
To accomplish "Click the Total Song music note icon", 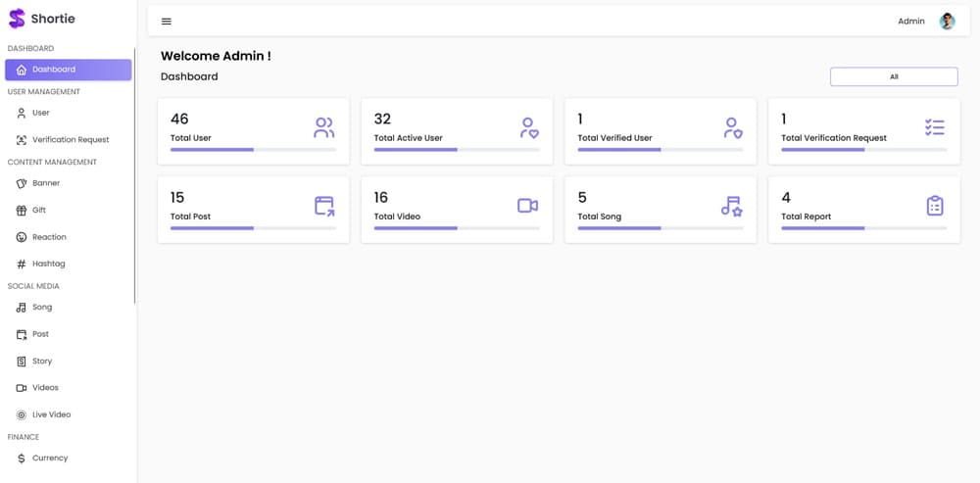I will tap(731, 206).
